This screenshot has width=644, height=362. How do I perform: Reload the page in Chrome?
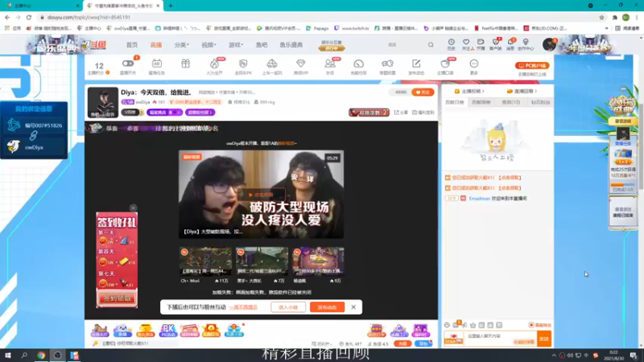click(x=29, y=17)
